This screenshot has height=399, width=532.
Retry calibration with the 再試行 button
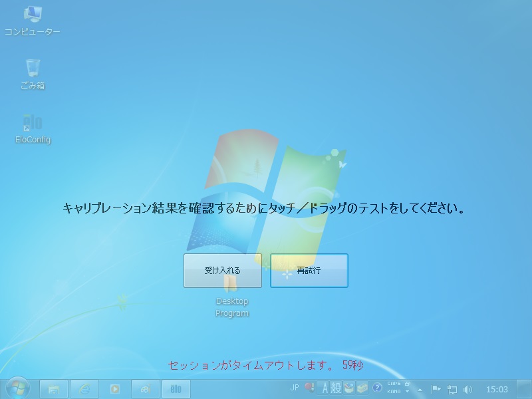pos(309,271)
